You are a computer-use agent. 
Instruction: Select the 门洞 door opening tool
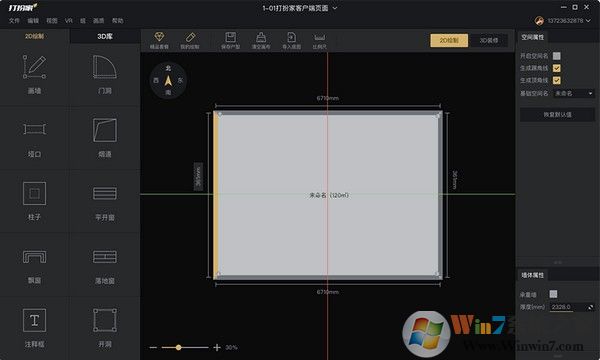[x=104, y=74]
